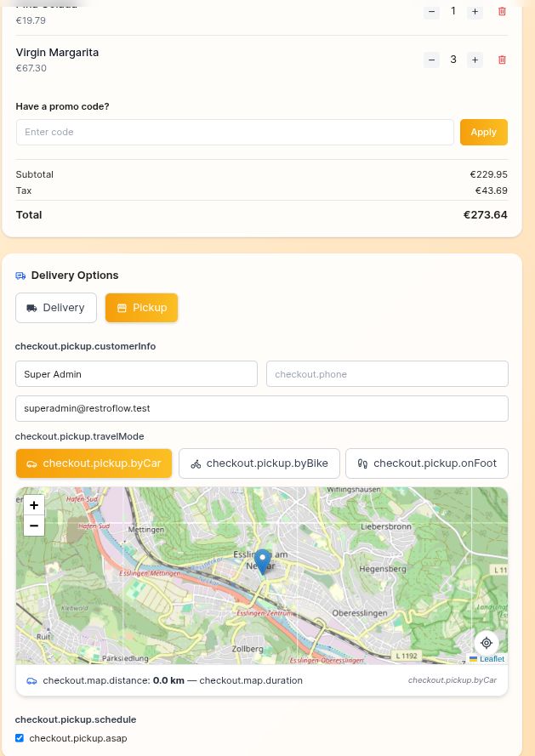Toggle the checkout.pickup.asap checkbox

pyautogui.click(x=20, y=738)
